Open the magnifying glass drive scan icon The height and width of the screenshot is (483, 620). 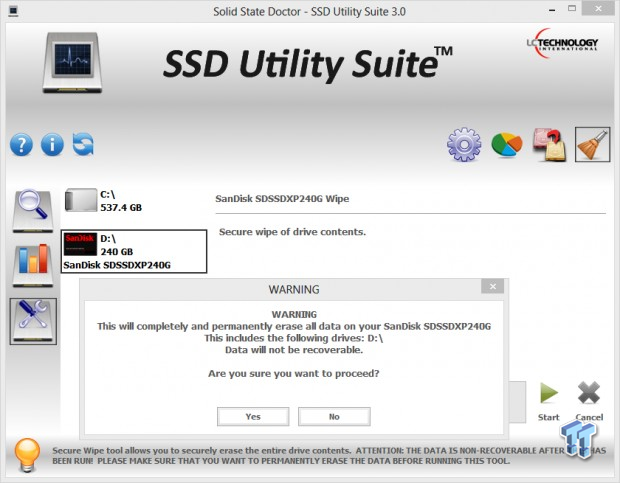point(32,210)
